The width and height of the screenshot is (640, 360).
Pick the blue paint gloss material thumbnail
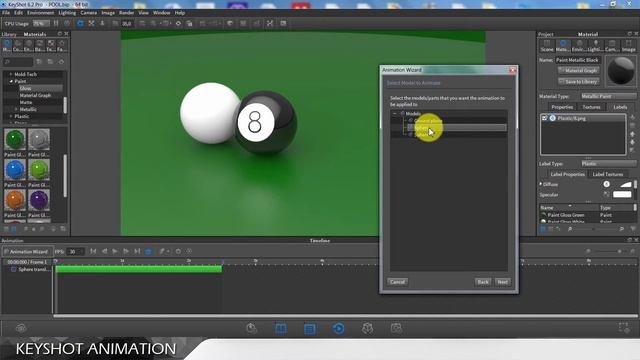point(15,170)
